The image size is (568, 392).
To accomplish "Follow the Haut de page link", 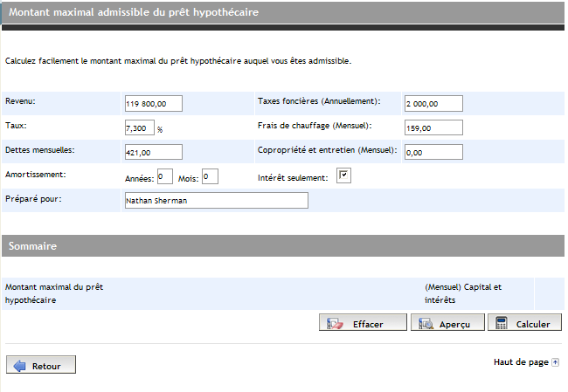I will [x=521, y=362].
